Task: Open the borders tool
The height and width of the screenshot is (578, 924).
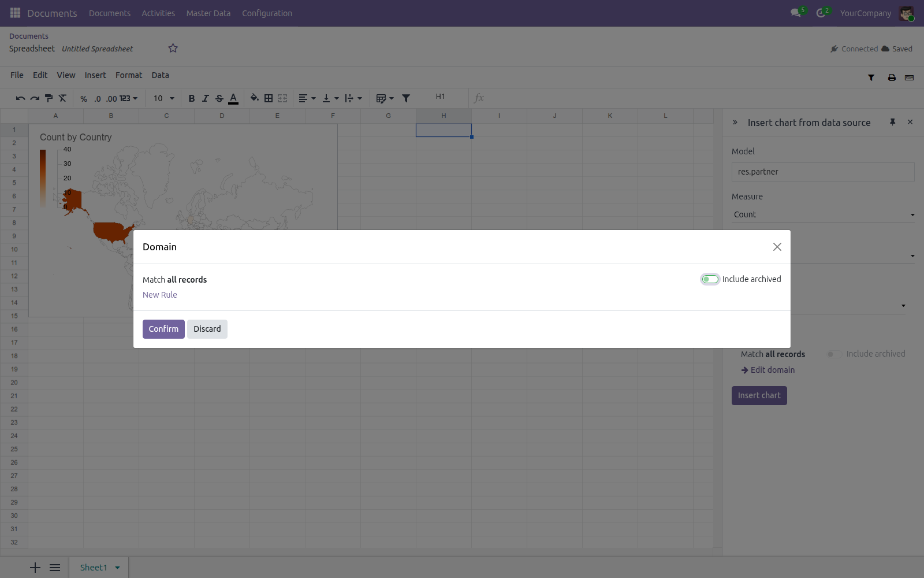Action: (x=269, y=99)
